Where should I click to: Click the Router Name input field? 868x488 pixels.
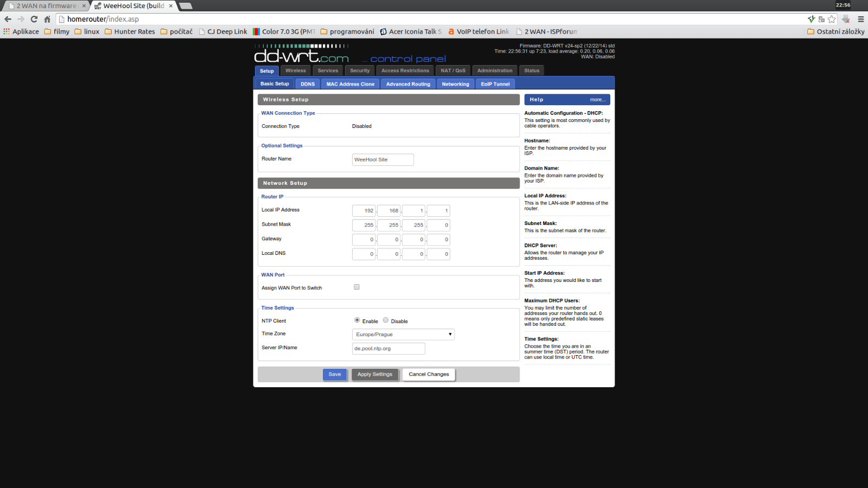point(382,159)
